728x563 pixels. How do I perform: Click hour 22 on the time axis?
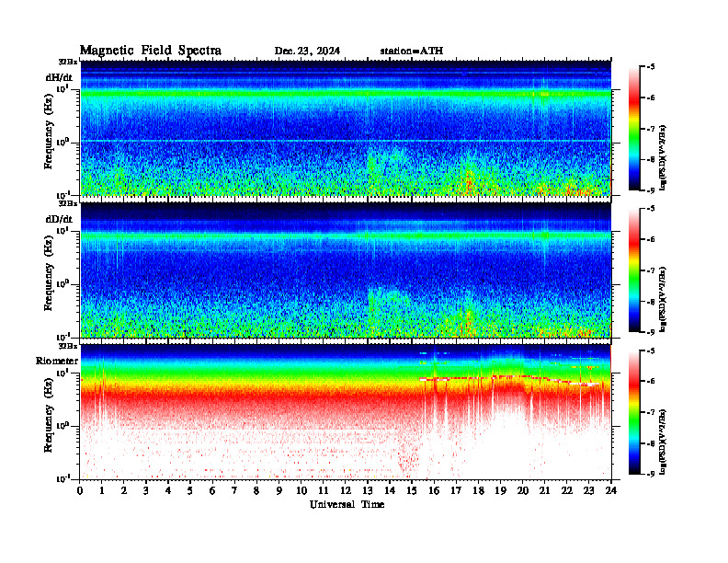point(567,490)
